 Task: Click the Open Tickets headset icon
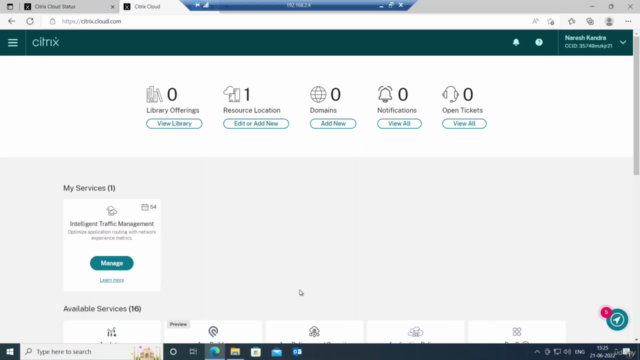(451, 94)
